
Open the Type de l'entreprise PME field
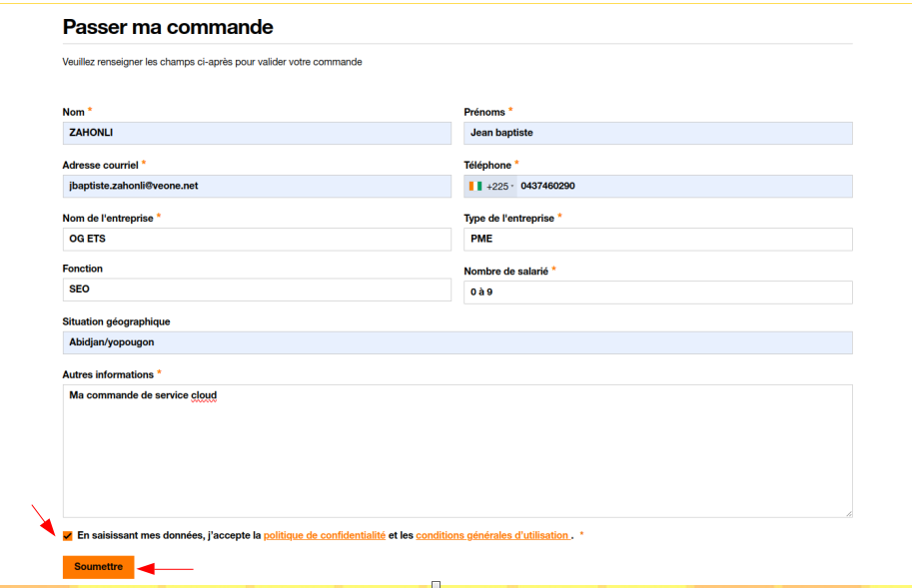657,239
